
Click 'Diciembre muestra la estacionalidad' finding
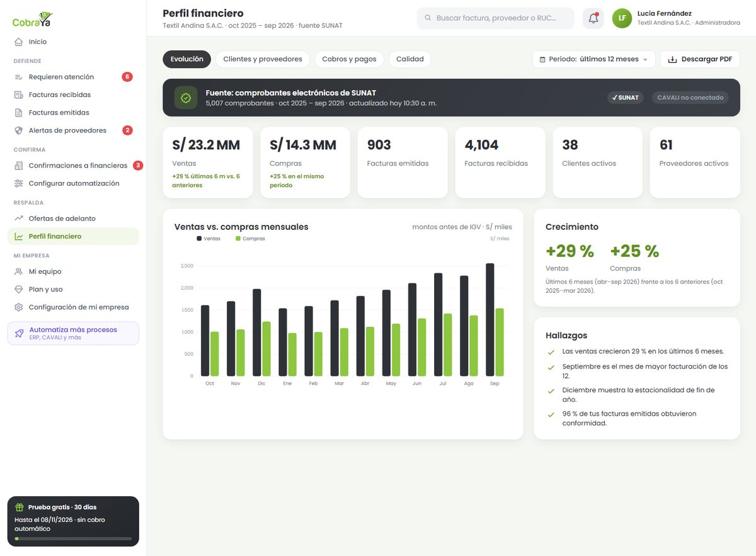[x=638, y=395]
